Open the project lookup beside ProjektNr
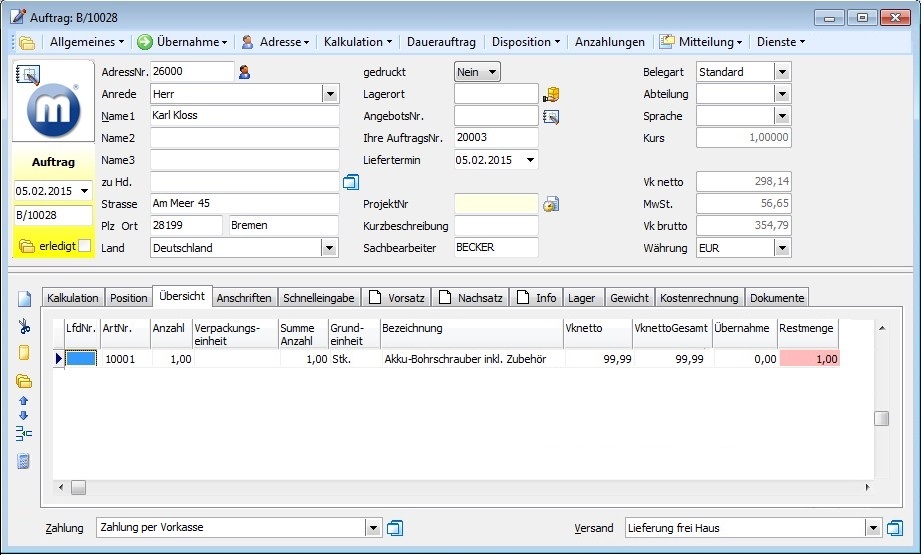The height and width of the screenshot is (555, 921). point(551,204)
